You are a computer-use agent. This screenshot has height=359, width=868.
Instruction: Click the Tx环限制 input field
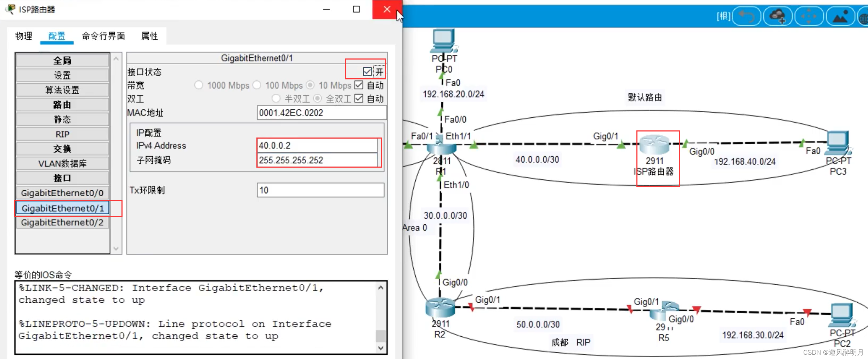pos(320,190)
